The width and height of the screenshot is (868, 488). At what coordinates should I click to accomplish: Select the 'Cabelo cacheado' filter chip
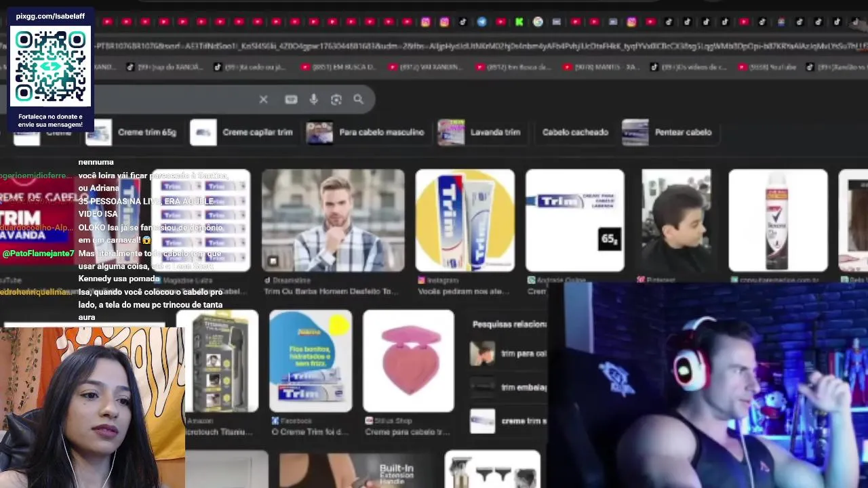(575, 132)
